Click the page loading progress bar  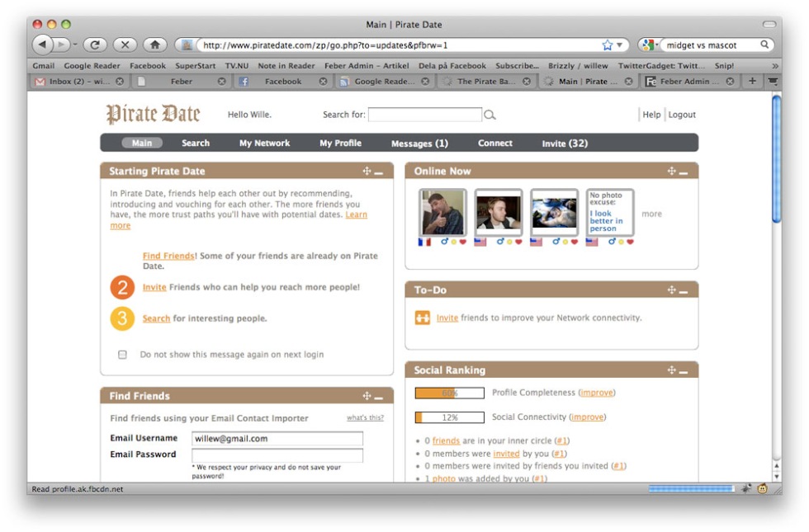click(x=692, y=488)
